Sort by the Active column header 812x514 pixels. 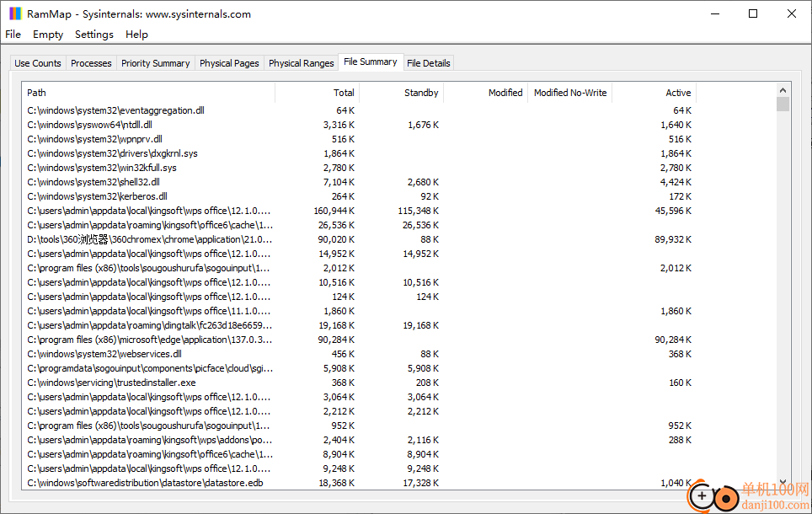point(654,93)
